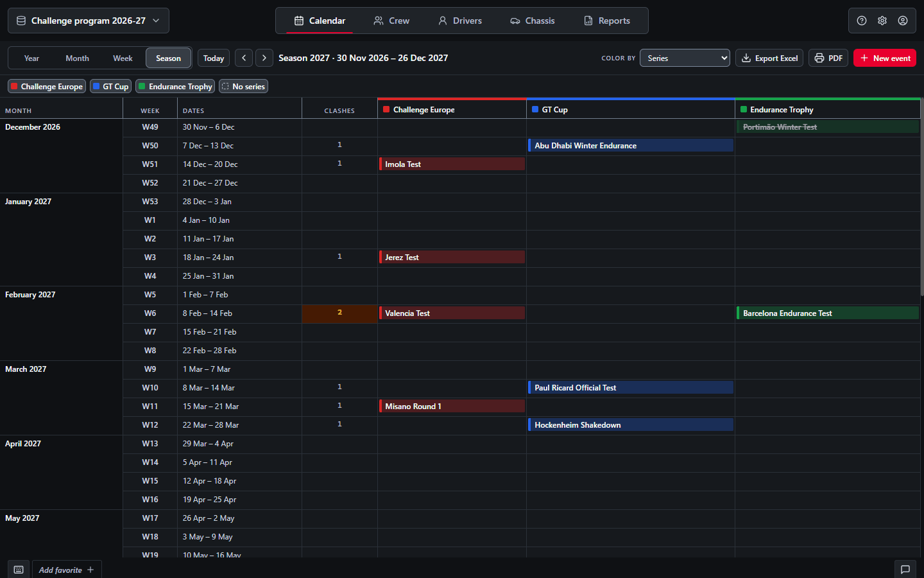Open the Imola Test event
This screenshot has height=578, width=924.
click(452, 164)
